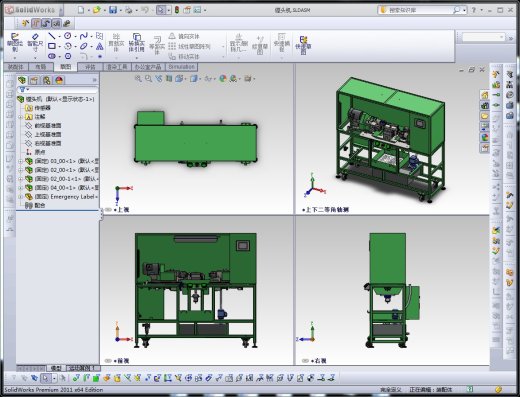
Task: Select the Line sketch tool
Action: 51,36
